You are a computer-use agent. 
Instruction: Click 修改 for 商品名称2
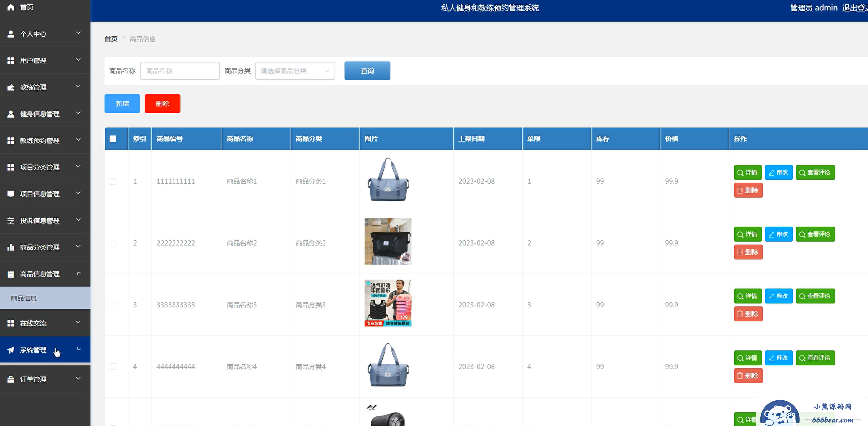click(779, 234)
